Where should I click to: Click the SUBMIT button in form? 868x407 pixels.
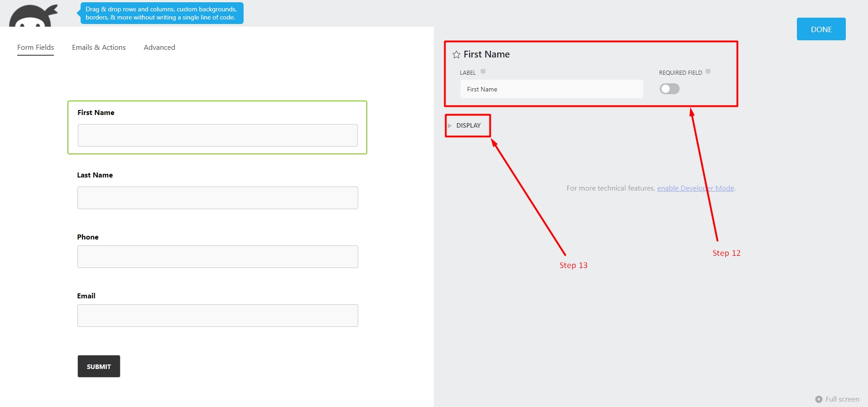click(x=99, y=366)
